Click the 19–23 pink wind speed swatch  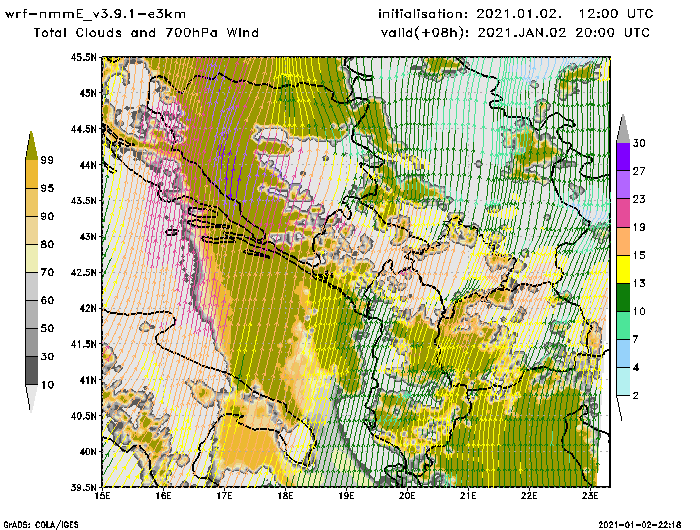click(623, 213)
